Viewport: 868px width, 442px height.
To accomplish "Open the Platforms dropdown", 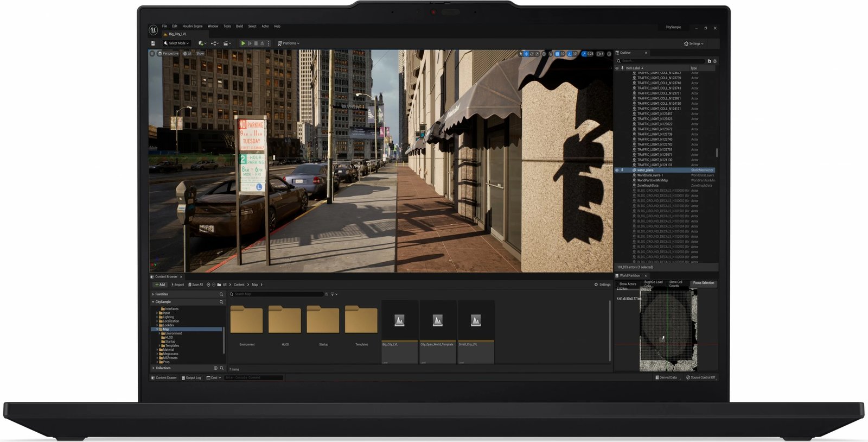I will [289, 43].
